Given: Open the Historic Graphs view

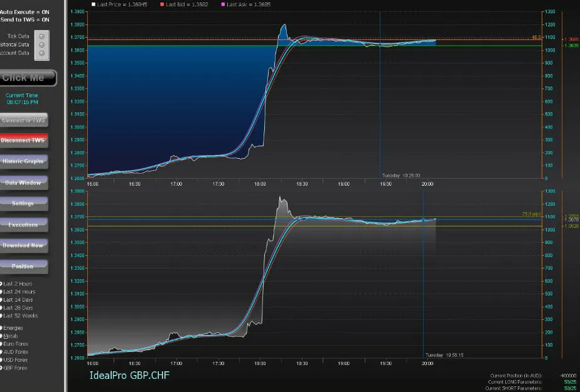Looking at the screenshot, I should click(x=24, y=161).
